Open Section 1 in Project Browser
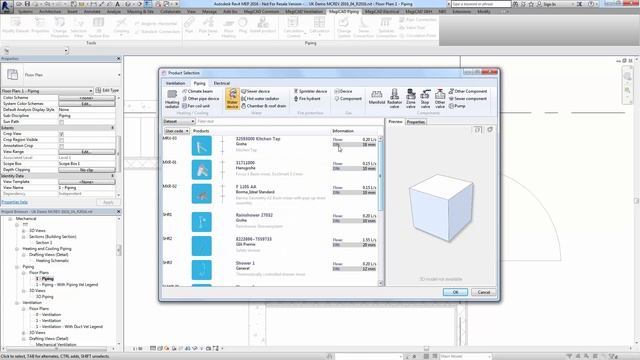 tap(44, 243)
